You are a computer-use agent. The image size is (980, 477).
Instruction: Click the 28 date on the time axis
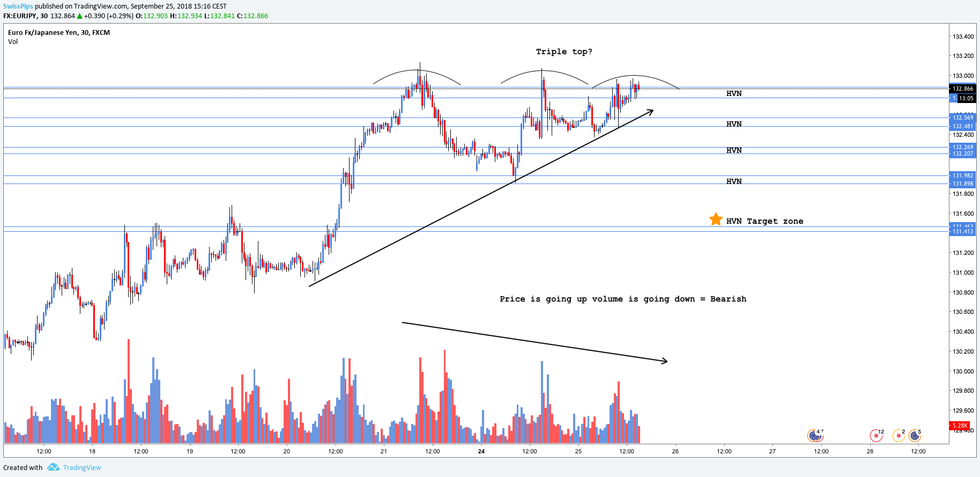870,451
